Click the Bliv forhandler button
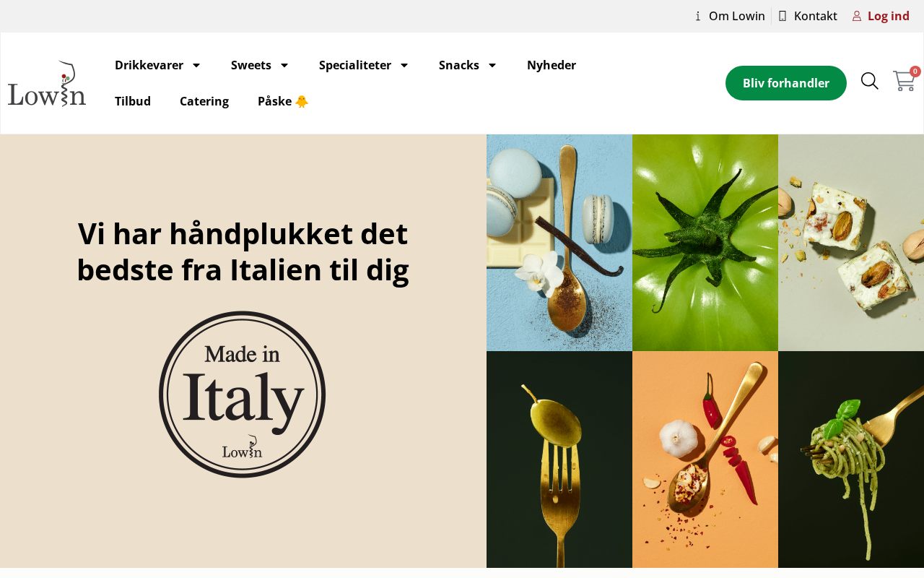The image size is (924, 578). click(786, 83)
